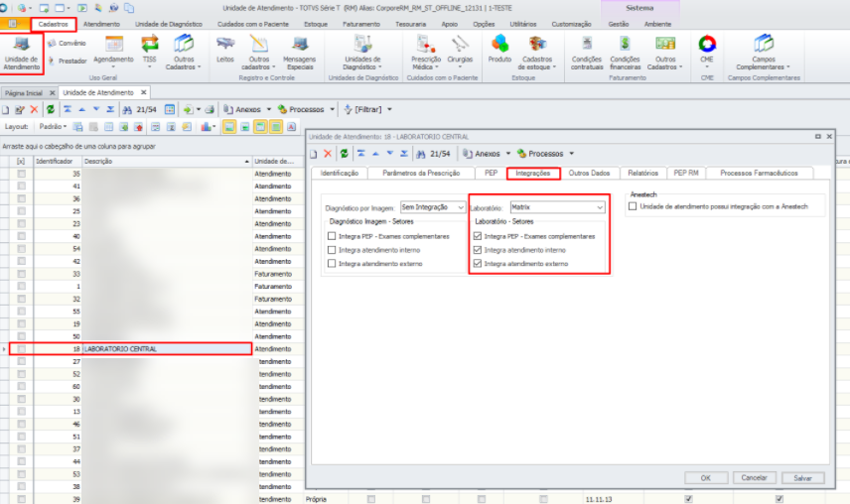Screen dimensions: 850x504
Task: Expand Outros Cadastros under Uso Geral
Action: pyautogui.click(x=184, y=53)
